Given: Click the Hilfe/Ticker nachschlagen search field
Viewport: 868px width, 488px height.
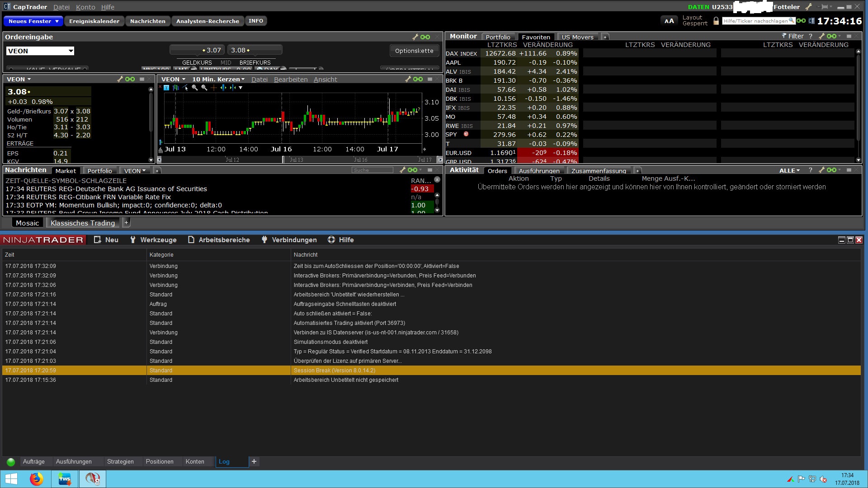Looking at the screenshot, I should pos(755,21).
